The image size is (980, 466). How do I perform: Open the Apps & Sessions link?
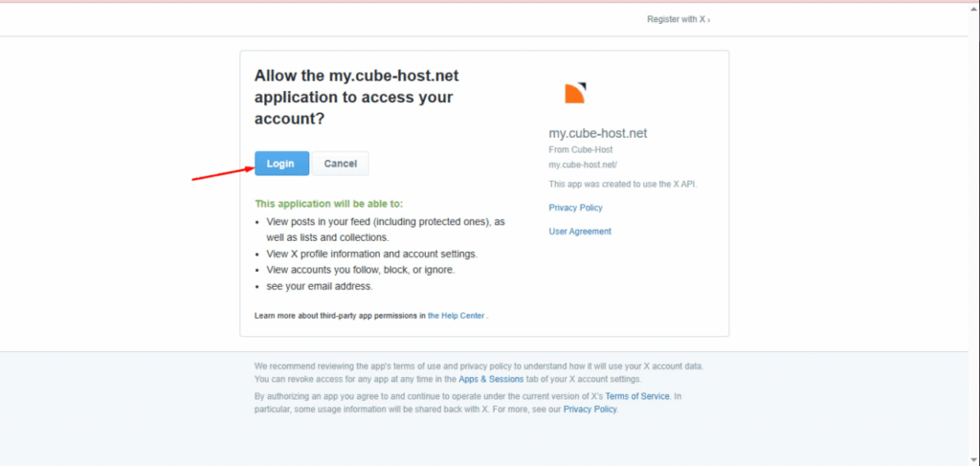click(491, 379)
